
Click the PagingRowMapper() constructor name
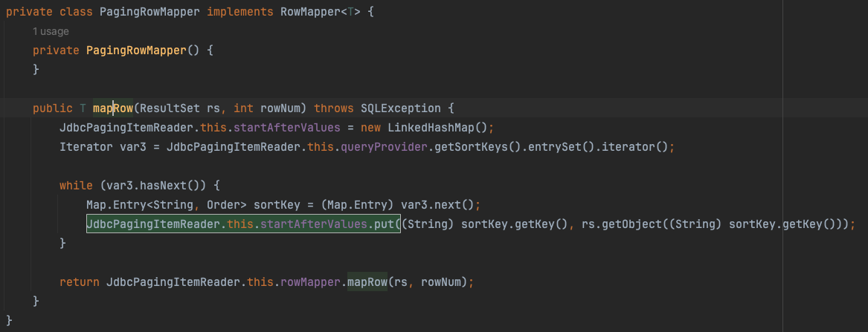(137, 51)
